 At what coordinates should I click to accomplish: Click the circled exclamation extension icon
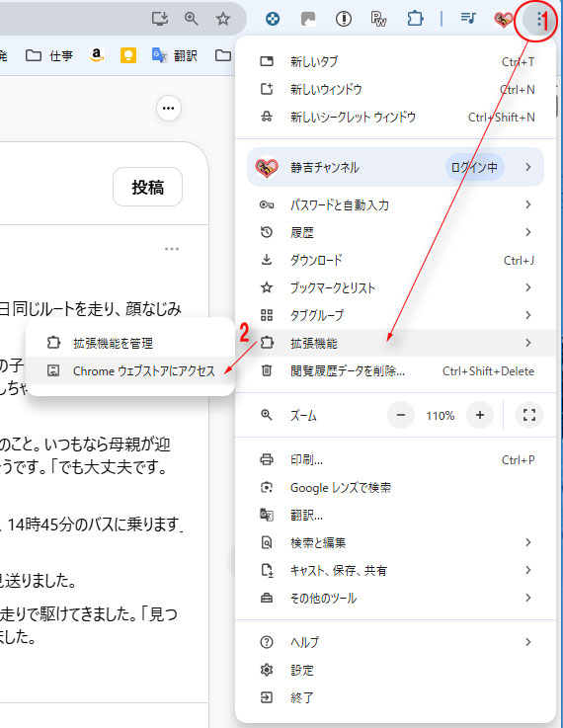pyautogui.click(x=344, y=19)
